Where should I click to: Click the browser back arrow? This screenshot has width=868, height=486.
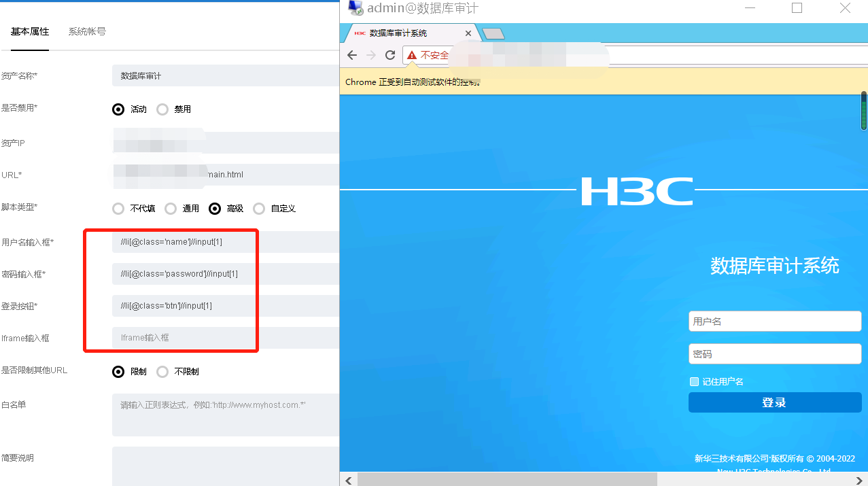tap(351, 55)
